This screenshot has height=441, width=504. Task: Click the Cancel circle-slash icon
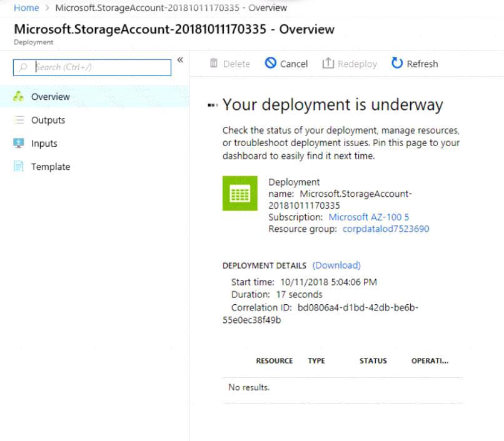click(270, 63)
